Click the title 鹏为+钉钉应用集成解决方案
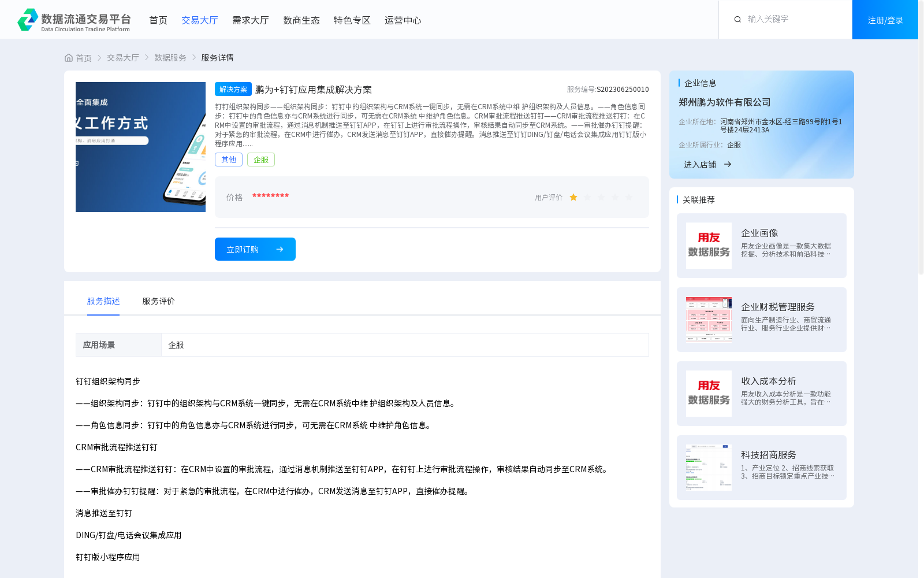Viewport: 924px width, 578px height. coord(314,90)
